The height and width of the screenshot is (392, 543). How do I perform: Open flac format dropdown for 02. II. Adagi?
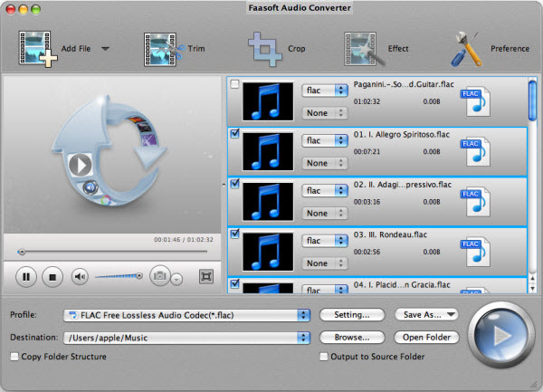point(325,190)
